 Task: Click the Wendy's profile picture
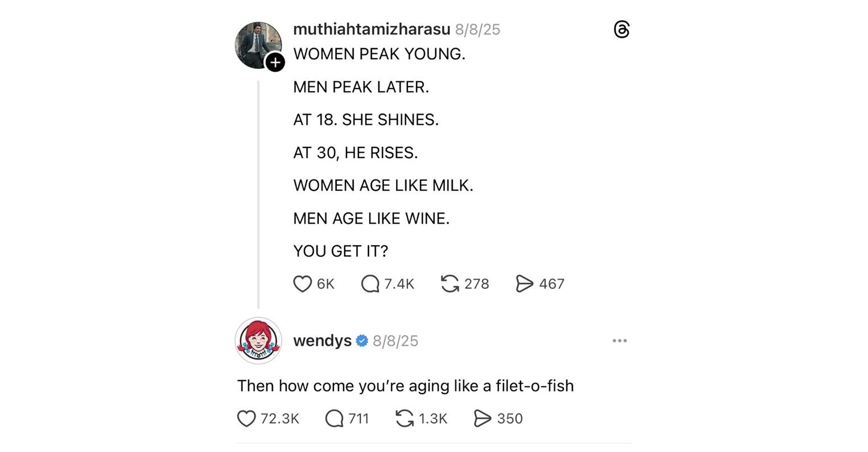[258, 341]
